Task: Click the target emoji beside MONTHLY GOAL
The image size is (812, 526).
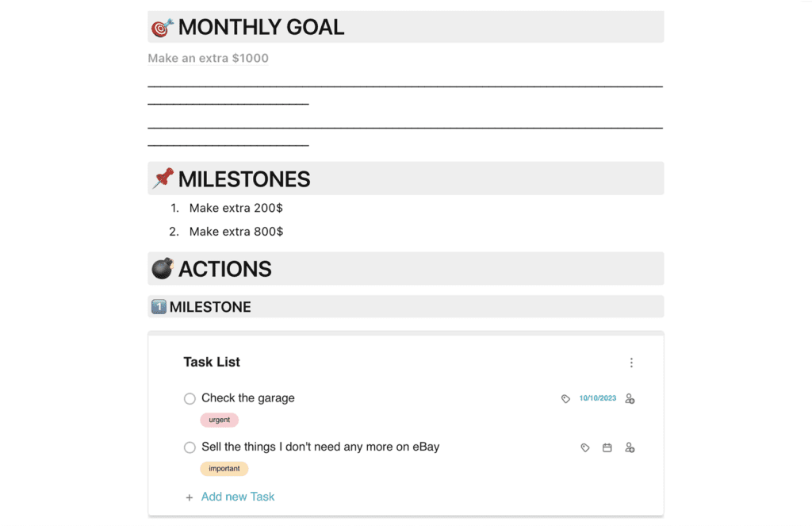Action: tap(161, 26)
